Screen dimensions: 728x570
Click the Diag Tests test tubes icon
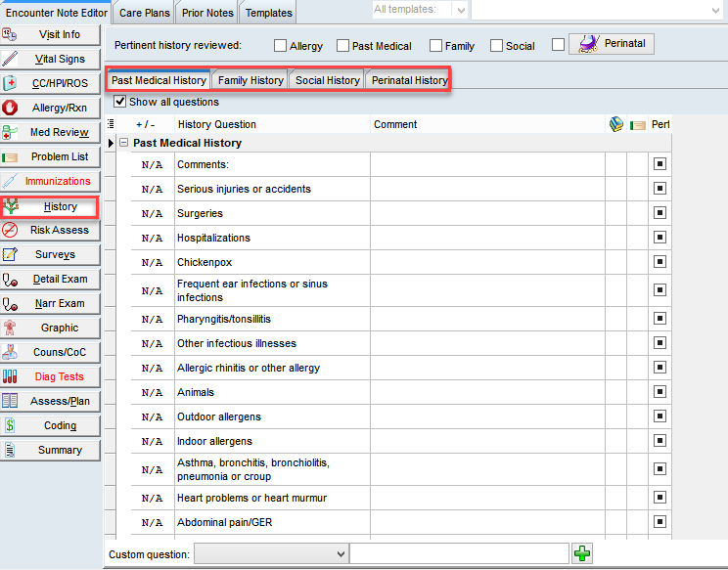(9, 376)
